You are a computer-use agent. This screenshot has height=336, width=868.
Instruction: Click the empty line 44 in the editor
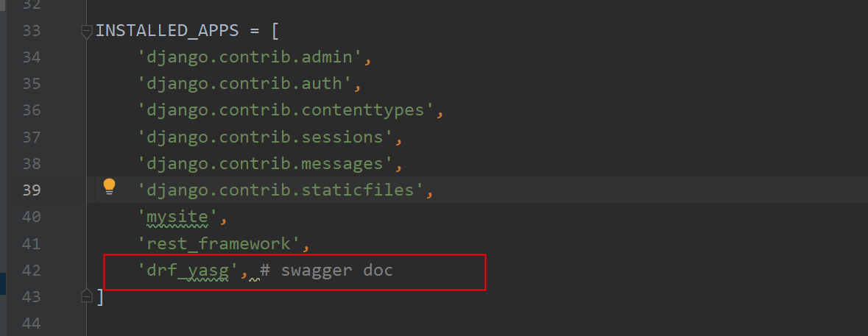[368, 323]
